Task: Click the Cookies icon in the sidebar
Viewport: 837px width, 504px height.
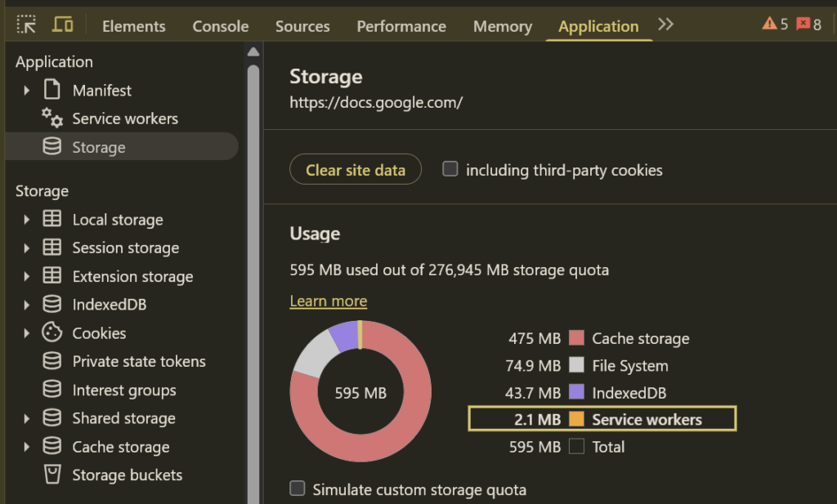Action: click(x=52, y=332)
